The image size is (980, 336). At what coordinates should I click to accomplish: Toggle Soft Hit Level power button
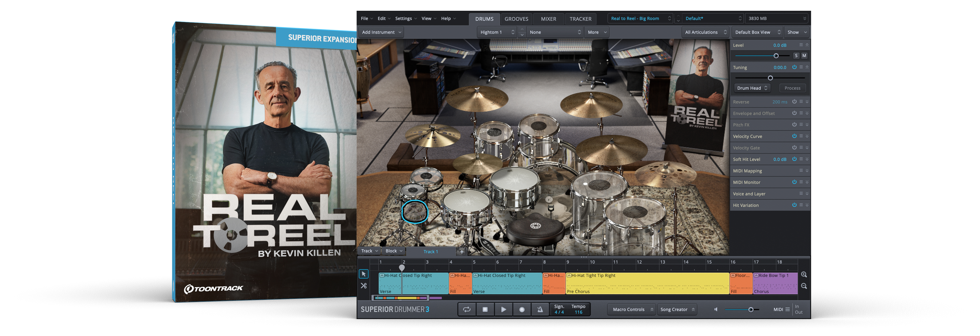pyautogui.click(x=794, y=159)
